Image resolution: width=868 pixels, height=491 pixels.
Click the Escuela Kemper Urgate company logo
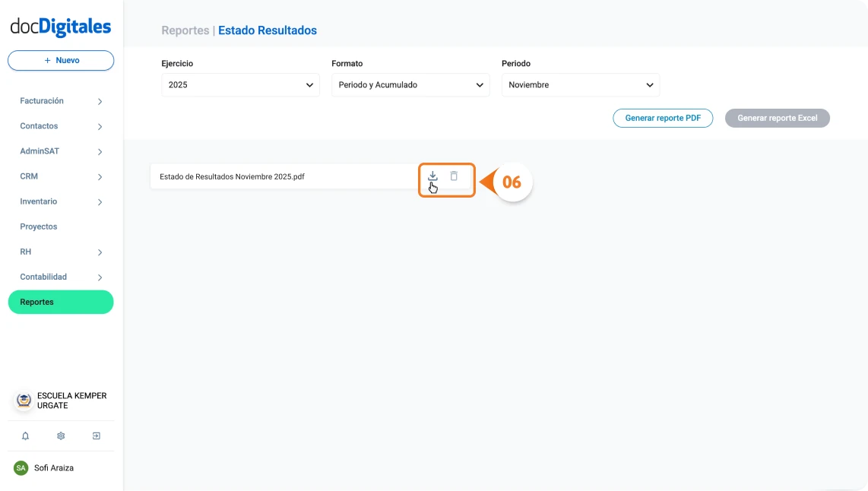click(x=24, y=401)
